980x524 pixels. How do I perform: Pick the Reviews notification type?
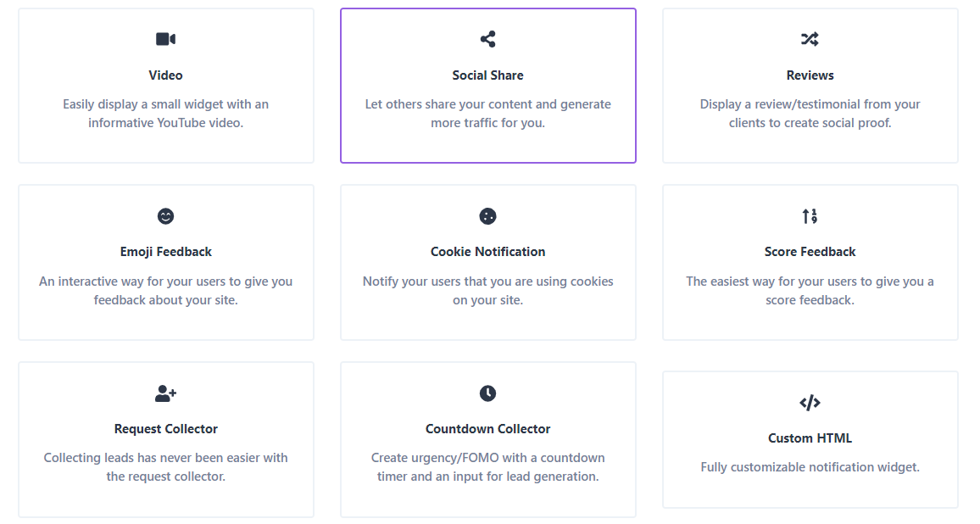coord(810,75)
